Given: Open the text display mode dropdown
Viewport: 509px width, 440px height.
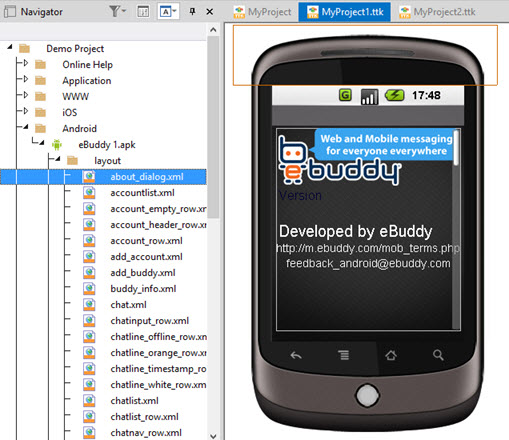Looking at the screenshot, I should click(x=168, y=12).
